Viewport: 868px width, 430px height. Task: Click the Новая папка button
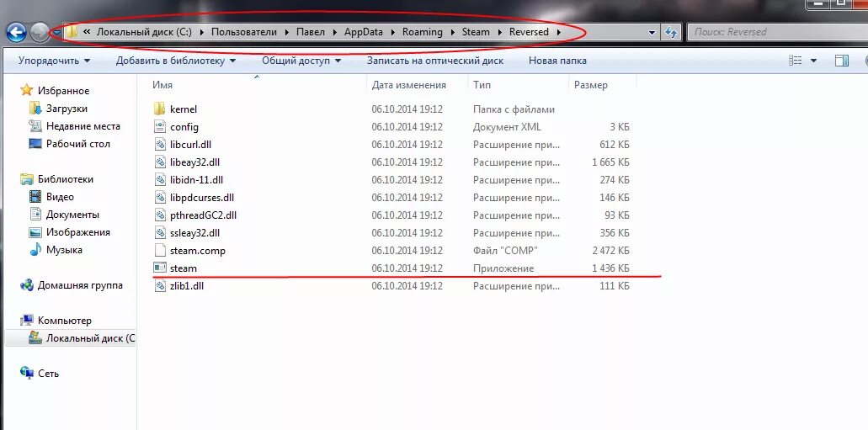click(557, 61)
